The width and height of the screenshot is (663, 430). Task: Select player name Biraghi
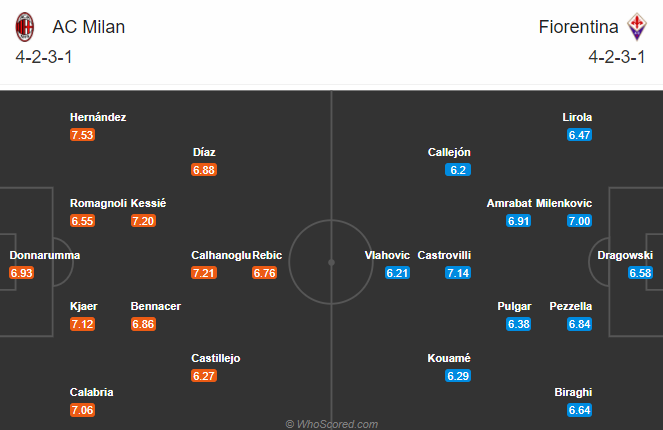click(573, 392)
